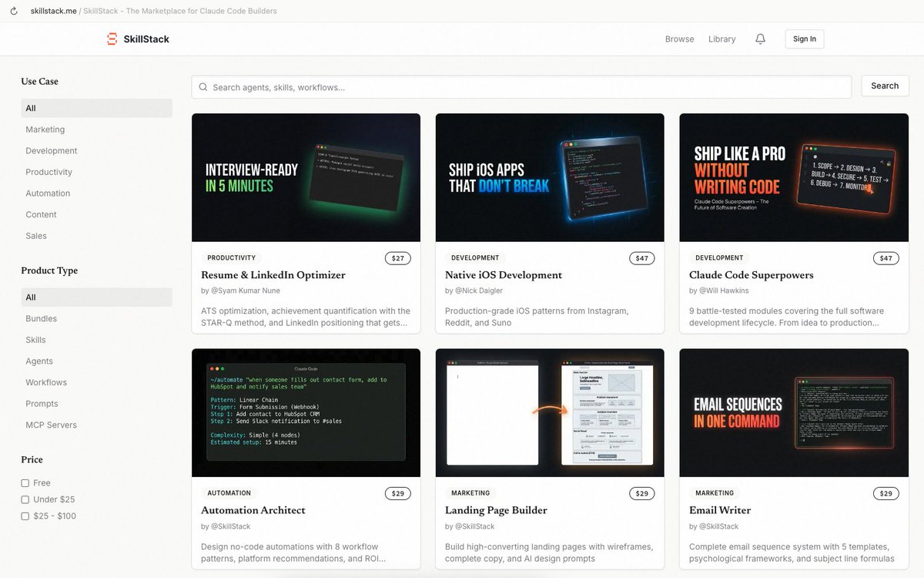Click author @Nick Daigler
Image resolution: width=924 pixels, height=578 pixels.
479,291
